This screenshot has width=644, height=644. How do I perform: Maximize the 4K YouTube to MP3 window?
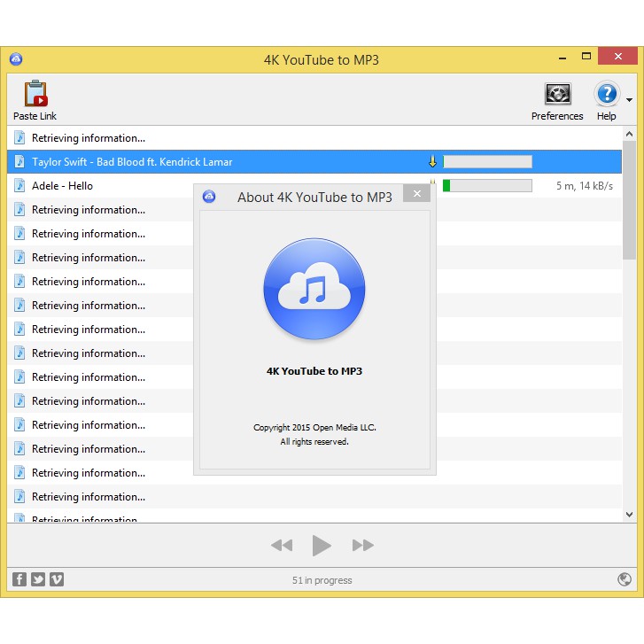(x=586, y=57)
